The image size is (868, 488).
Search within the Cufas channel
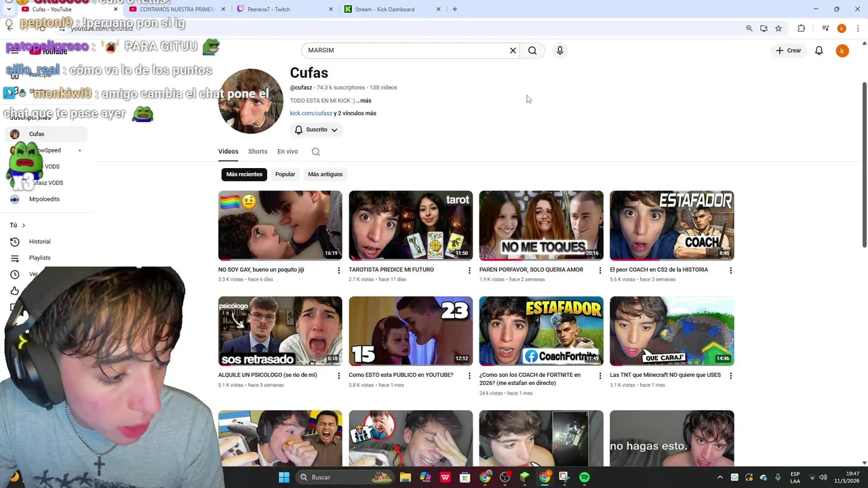[315, 152]
